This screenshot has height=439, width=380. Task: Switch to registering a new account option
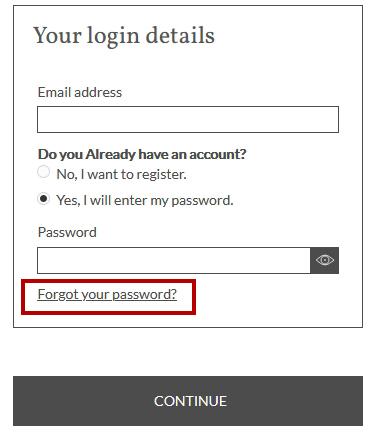[x=43, y=172]
